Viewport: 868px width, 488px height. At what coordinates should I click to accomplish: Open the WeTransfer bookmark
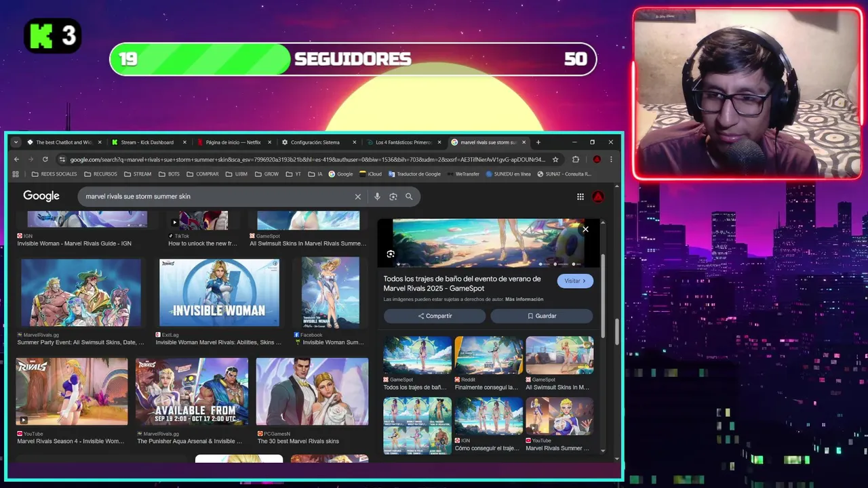click(463, 174)
